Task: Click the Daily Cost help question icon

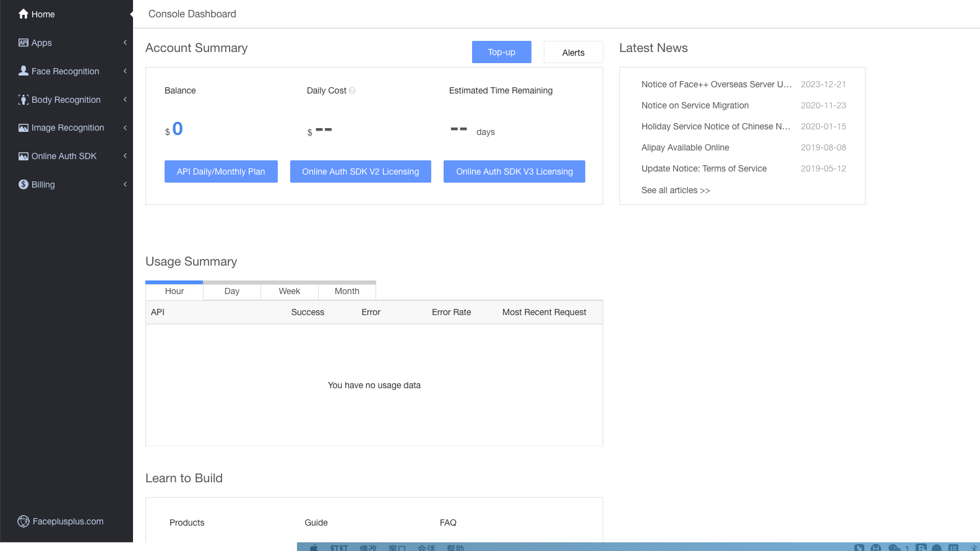Action: 352,90
